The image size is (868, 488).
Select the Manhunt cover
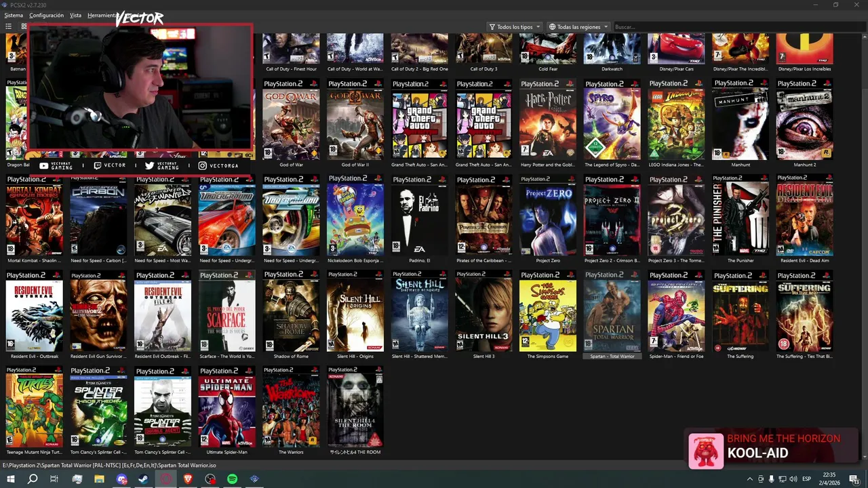click(741, 119)
